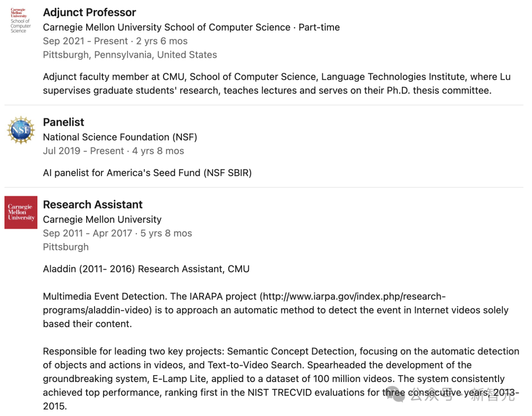Select the Jul 2019 - Present date line

pos(113,151)
